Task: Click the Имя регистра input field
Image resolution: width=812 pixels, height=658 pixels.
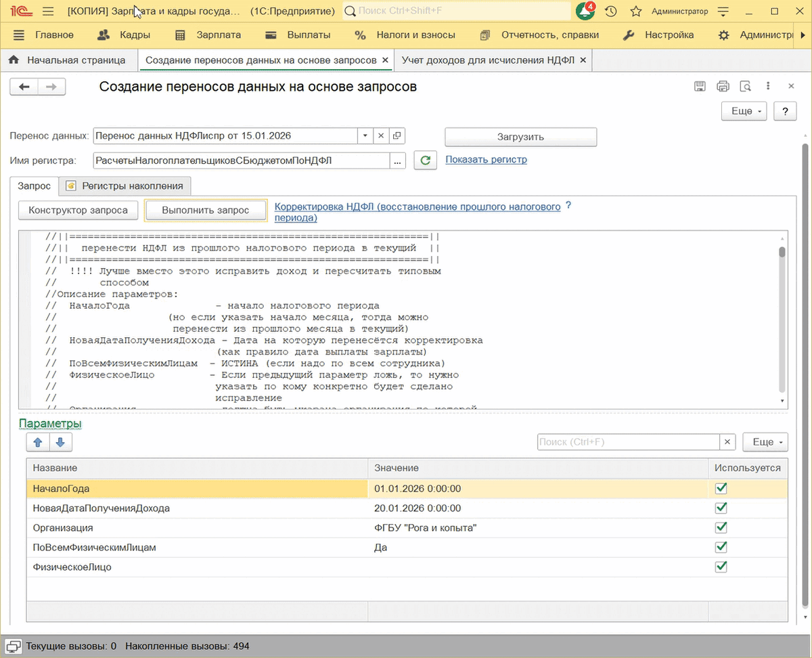Action: tap(241, 160)
